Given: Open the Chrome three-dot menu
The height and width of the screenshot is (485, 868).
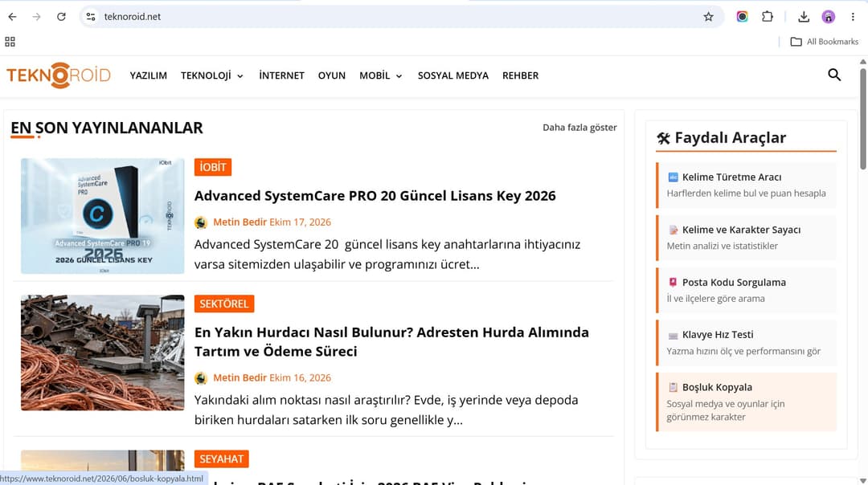Looking at the screenshot, I should (x=853, y=17).
